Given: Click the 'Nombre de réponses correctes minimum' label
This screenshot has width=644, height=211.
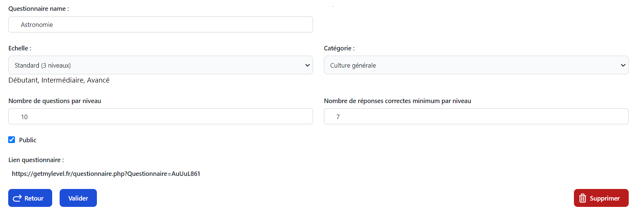Looking at the screenshot, I should point(397,101).
